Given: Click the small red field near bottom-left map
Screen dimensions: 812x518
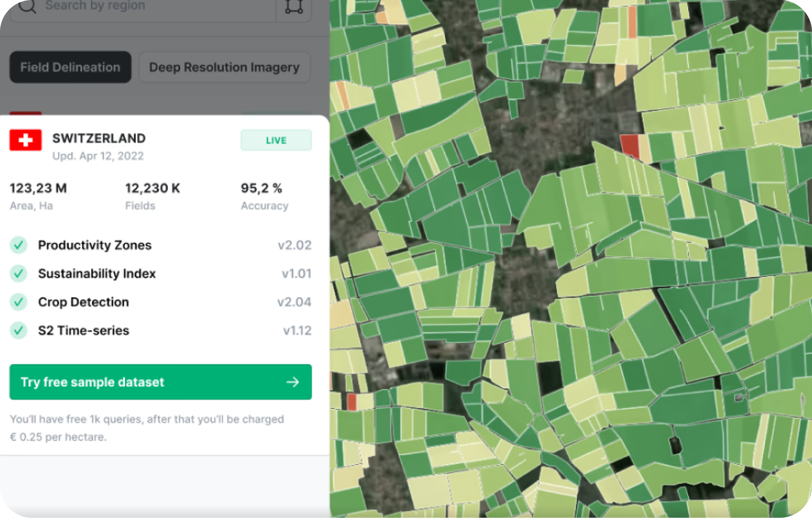Looking at the screenshot, I should [352, 402].
